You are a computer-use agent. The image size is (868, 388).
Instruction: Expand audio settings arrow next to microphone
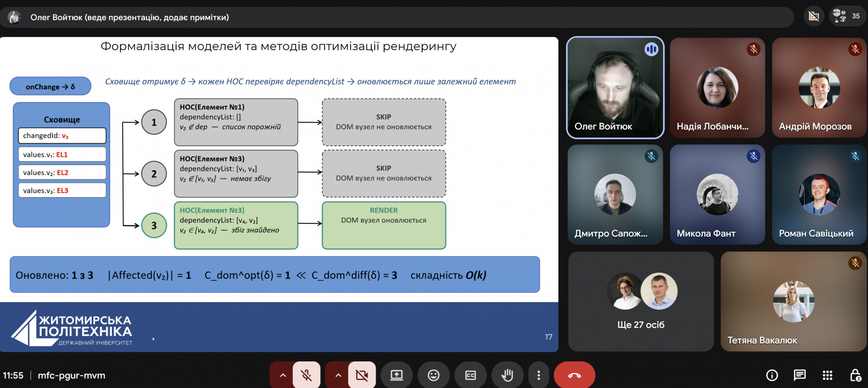point(283,375)
